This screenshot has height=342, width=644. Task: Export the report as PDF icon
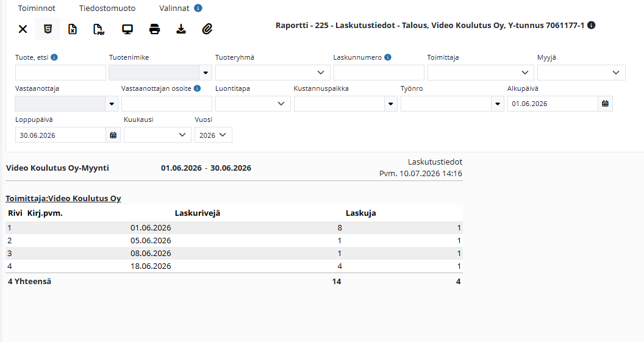coord(99,29)
